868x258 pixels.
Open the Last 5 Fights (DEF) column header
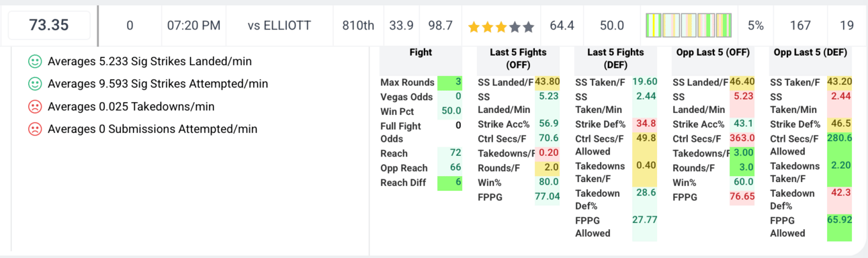pyautogui.click(x=615, y=59)
